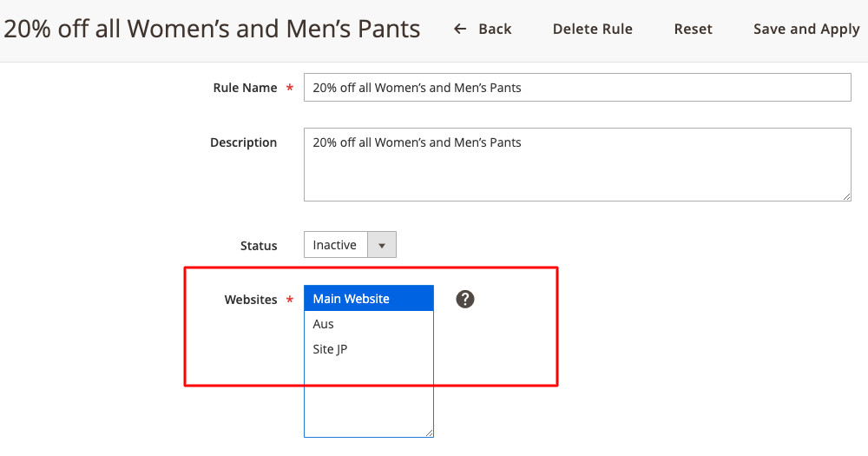Click the Description field label
The width and height of the screenshot is (868, 456).
click(243, 142)
